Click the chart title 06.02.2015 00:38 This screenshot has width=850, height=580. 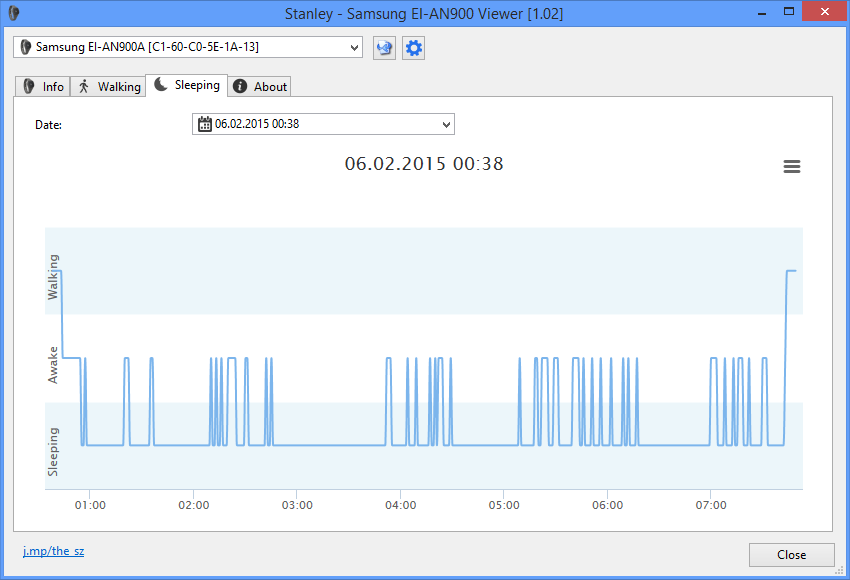[424, 164]
